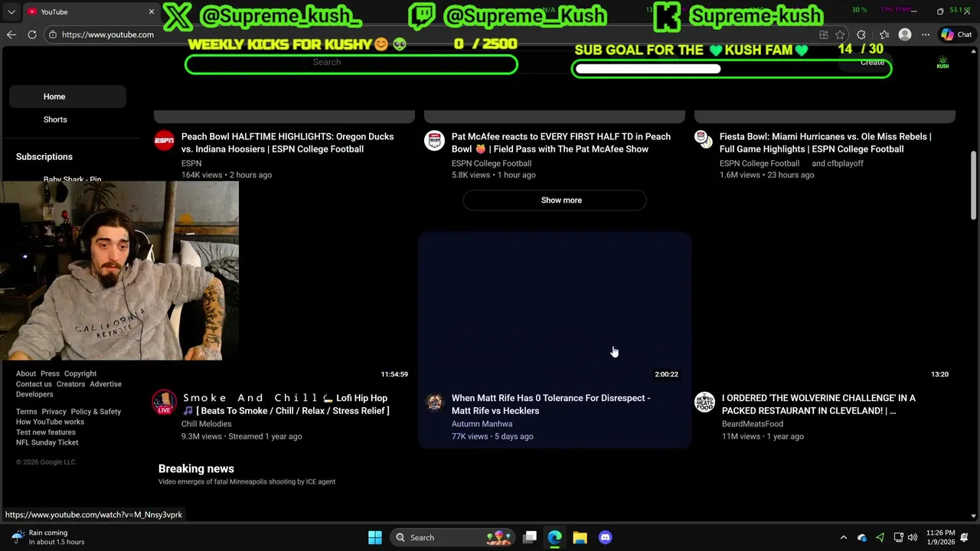Open Autumn Manhwa channel name
980x551 pixels.
tap(482, 424)
